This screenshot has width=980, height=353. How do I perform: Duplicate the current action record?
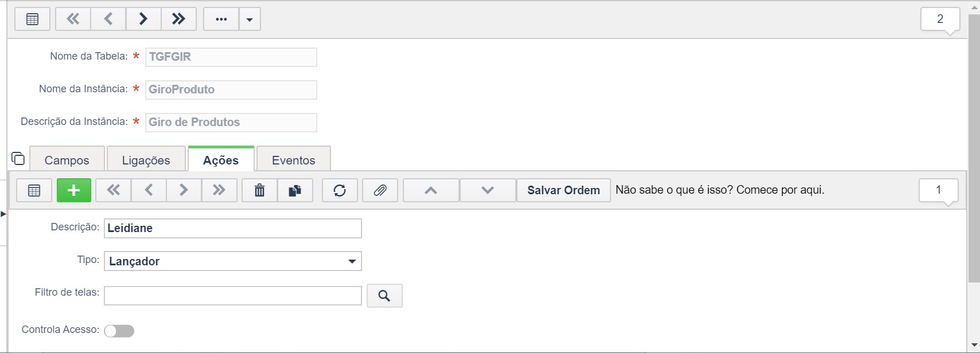pos(295,190)
